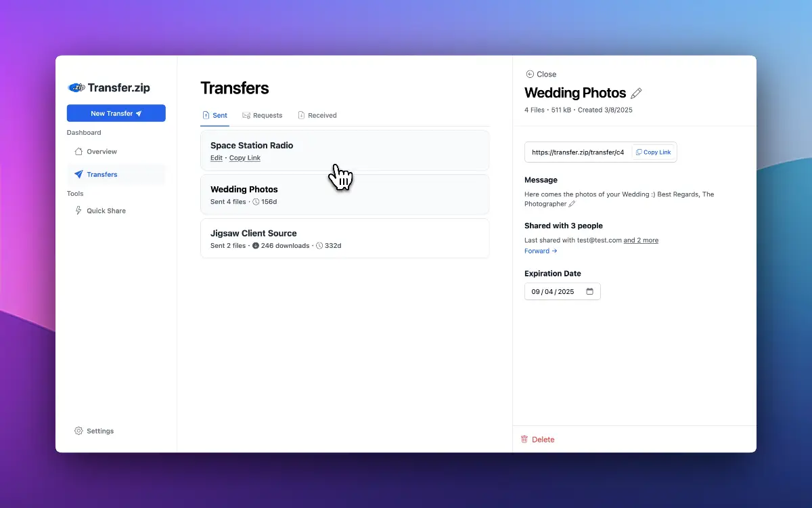Image resolution: width=812 pixels, height=508 pixels.
Task: Click download icon on Jigsaw Client Source
Action: click(256, 246)
